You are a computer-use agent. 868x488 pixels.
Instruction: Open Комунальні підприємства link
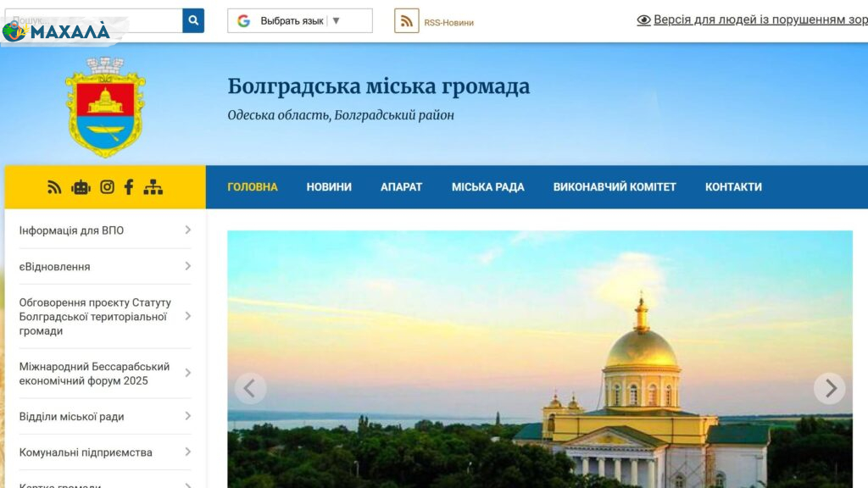tap(105, 452)
